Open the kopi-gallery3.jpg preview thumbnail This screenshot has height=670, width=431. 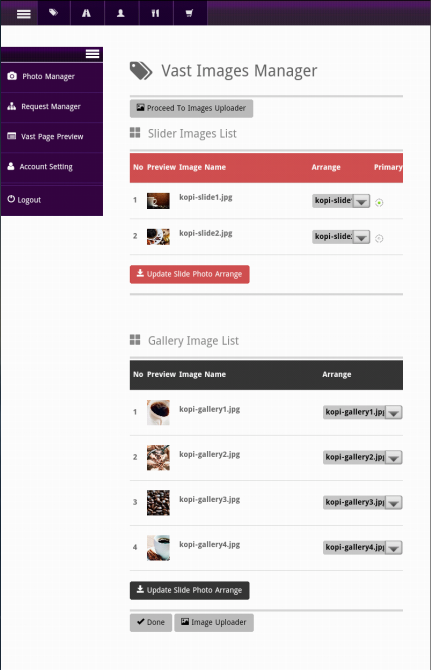[x=158, y=503]
